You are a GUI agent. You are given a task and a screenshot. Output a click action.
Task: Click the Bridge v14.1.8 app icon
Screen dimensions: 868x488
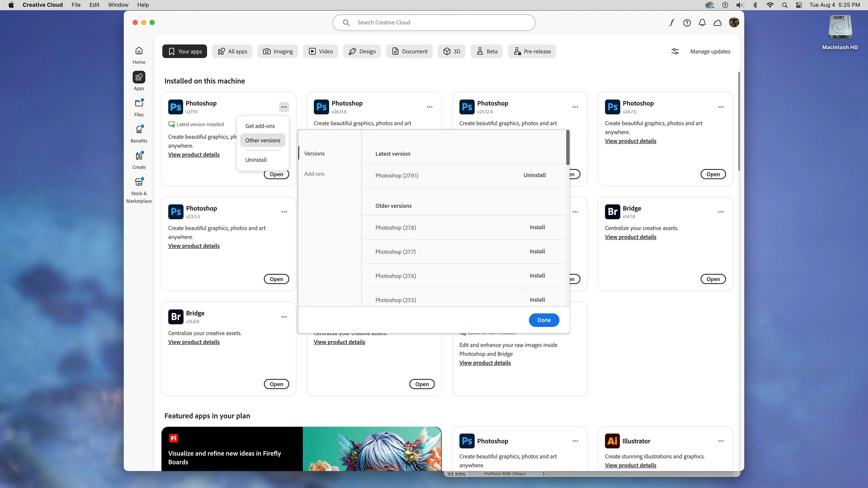(x=612, y=212)
